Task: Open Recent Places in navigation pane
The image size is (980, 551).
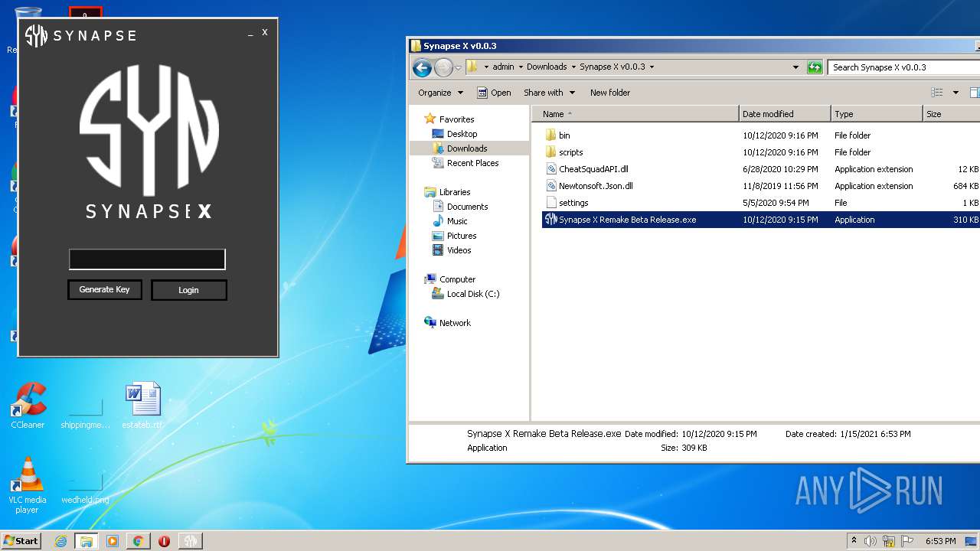Action: pyautogui.click(x=472, y=163)
